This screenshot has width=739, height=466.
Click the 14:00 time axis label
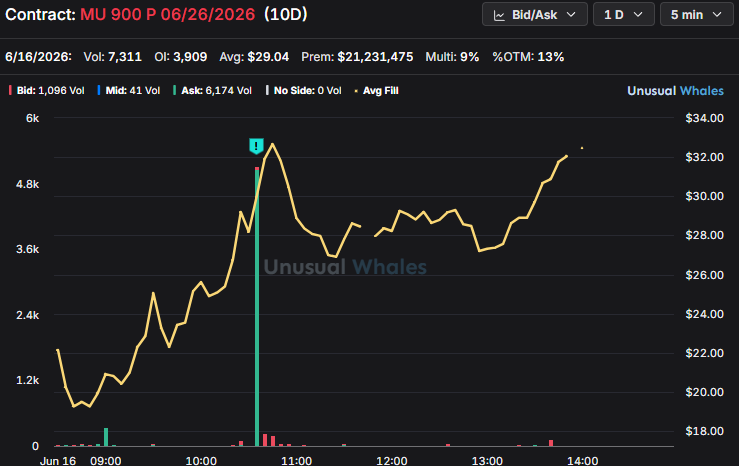click(x=583, y=460)
